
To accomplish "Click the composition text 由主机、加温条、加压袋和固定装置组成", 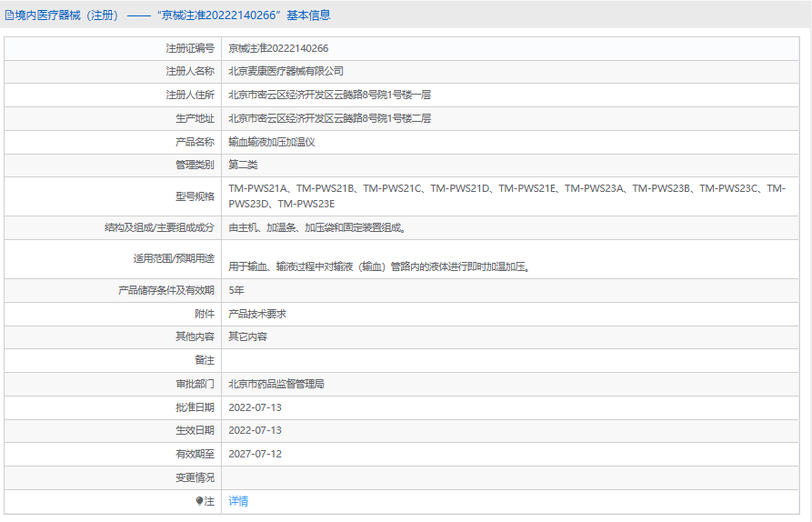I will (317, 227).
